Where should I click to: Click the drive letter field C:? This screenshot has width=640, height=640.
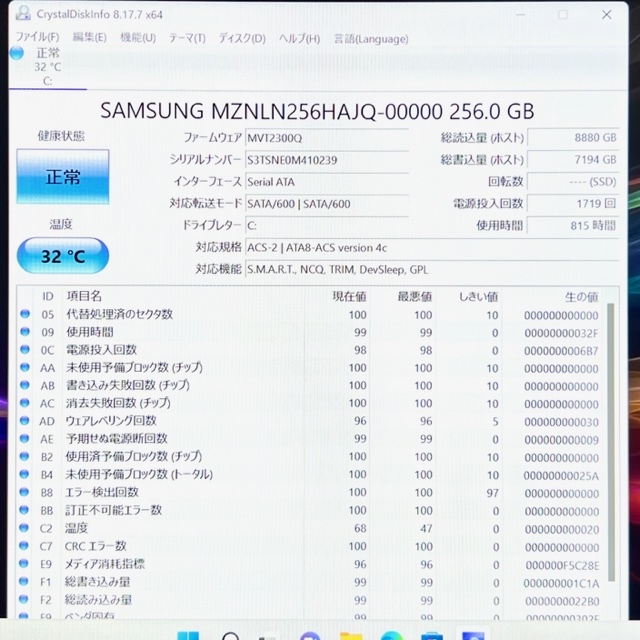click(327, 226)
